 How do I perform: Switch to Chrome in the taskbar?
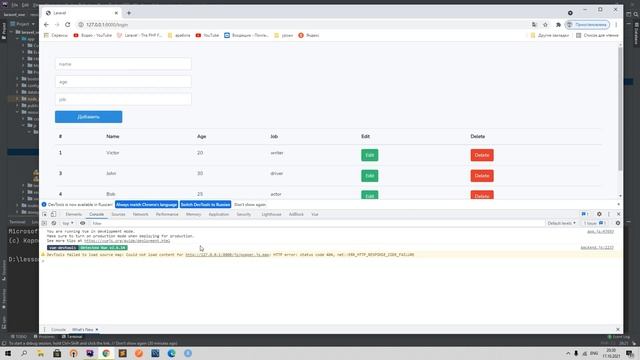click(x=106, y=353)
